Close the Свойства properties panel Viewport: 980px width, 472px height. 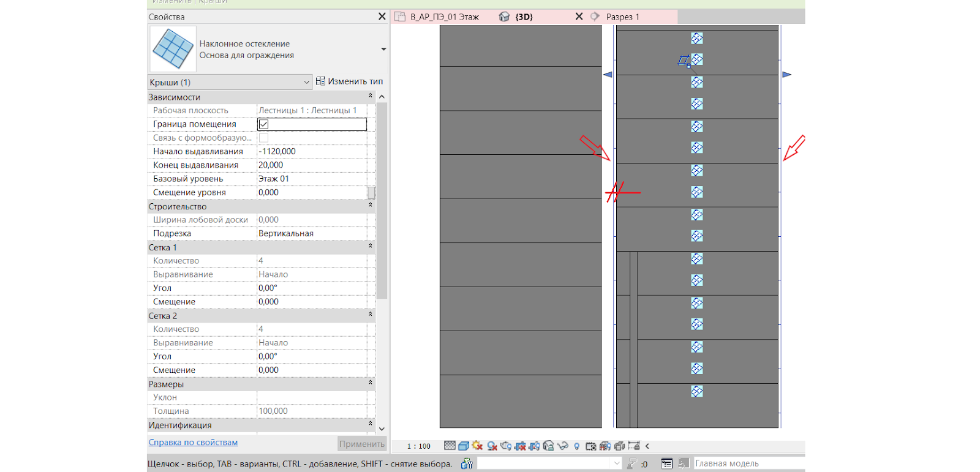[382, 17]
